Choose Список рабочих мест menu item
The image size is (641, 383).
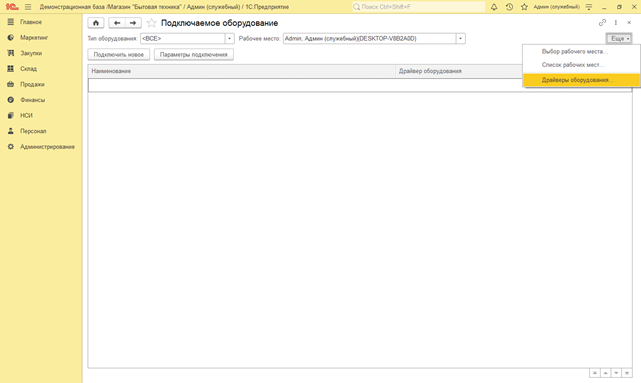coord(581,65)
